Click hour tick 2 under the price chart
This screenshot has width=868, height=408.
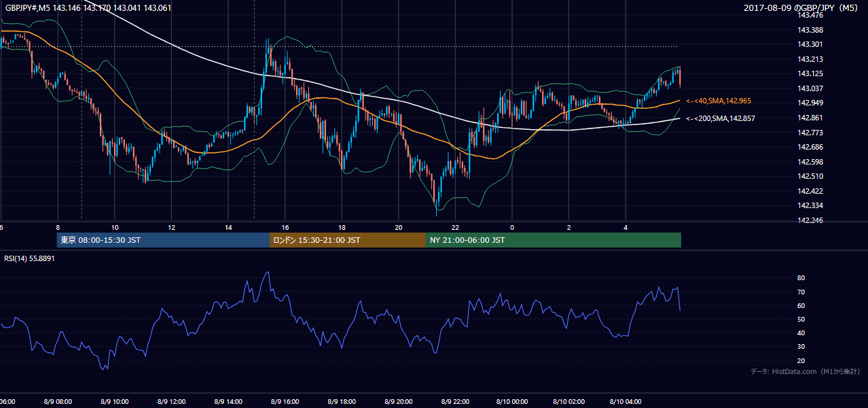(x=568, y=228)
